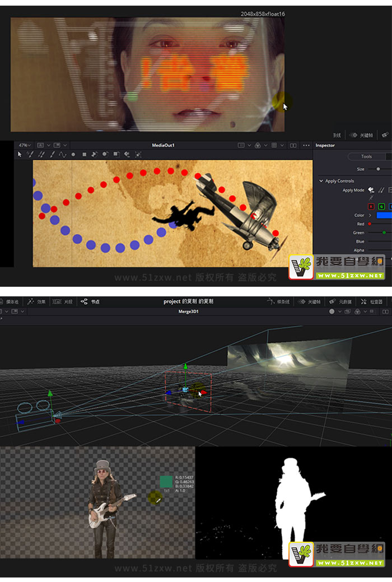Open 关键帧 keyframes in top window
The image size is (392, 582).
click(361, 135)
